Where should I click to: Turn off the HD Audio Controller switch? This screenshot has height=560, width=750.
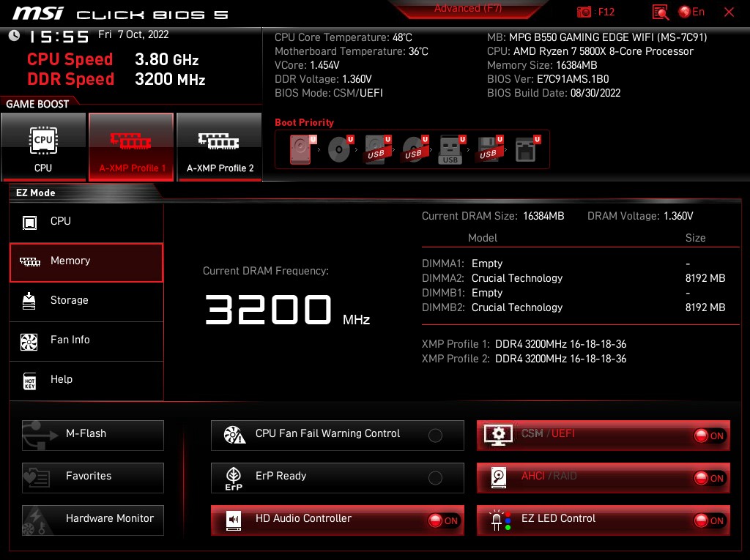click(444, 520)
